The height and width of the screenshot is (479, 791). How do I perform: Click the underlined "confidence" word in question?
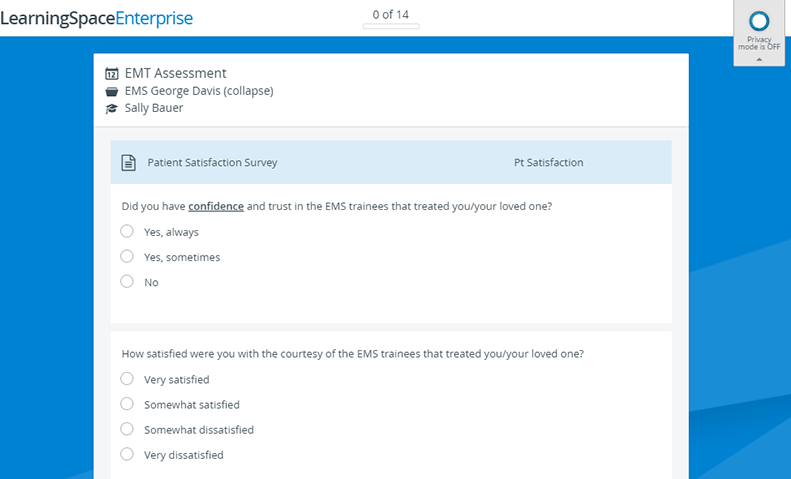(216, 206)
